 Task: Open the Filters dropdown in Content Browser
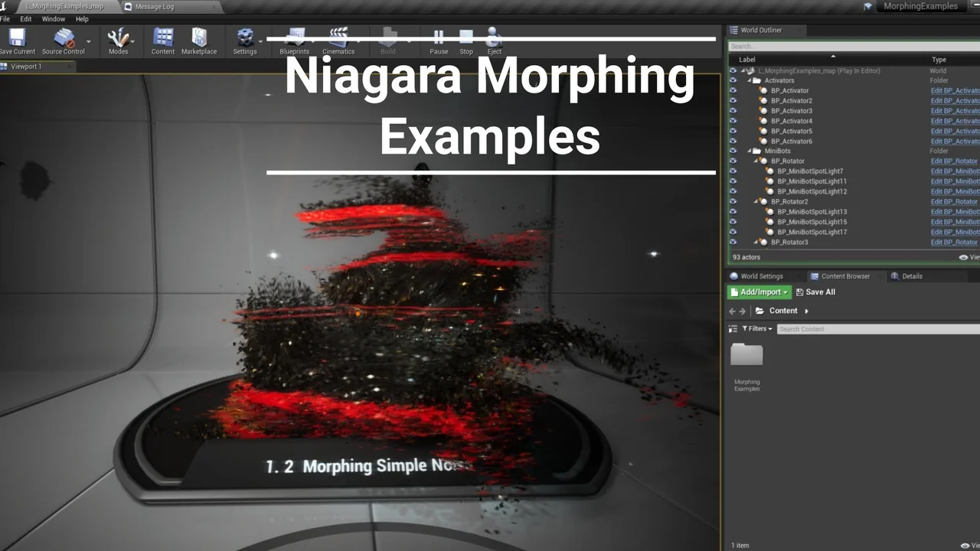[755, 328]
